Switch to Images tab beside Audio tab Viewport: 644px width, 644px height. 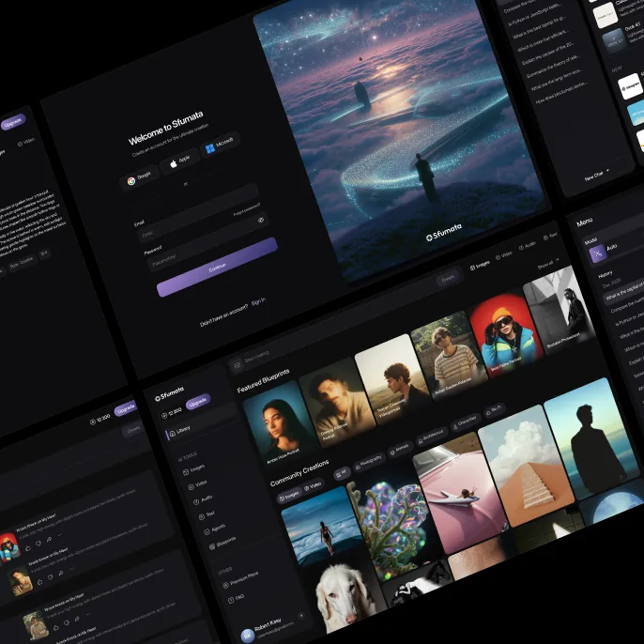pyautogui.click(x=480, y=265)
